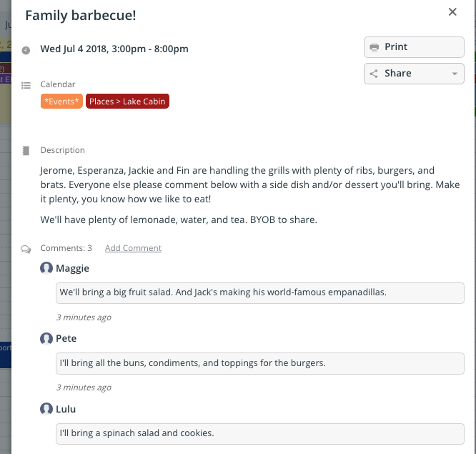Open Lulu's avatar icon
The image size is (476, 454).
pyautogui.click(x=46, y=409)
